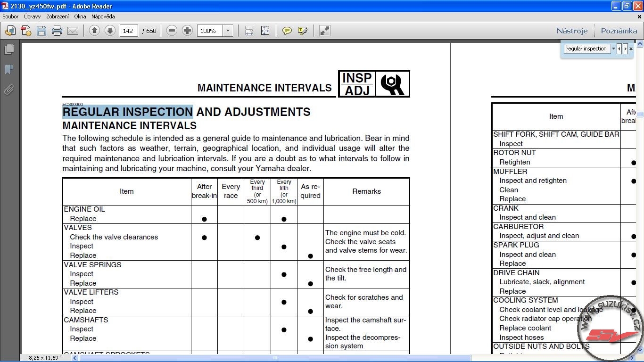The image size is (644, 362).
Task: Click the 'As required' column header
Action: (310, 191)
